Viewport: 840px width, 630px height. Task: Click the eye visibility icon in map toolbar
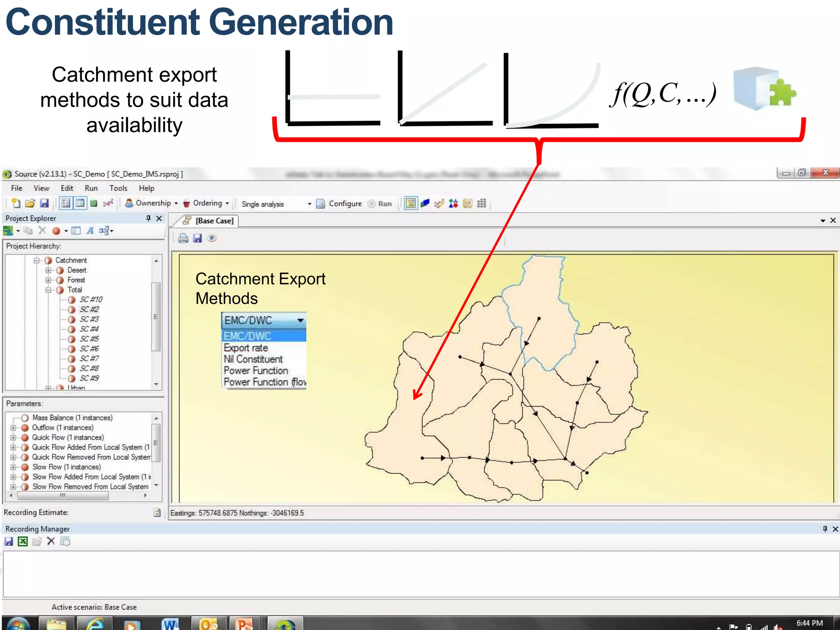[x=212, y=238]
